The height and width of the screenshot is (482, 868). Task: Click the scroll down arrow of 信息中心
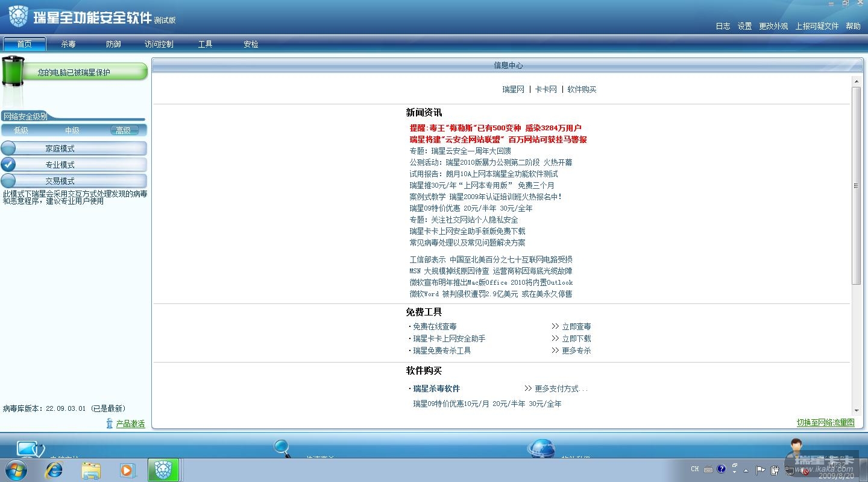(x=856, y=410)
